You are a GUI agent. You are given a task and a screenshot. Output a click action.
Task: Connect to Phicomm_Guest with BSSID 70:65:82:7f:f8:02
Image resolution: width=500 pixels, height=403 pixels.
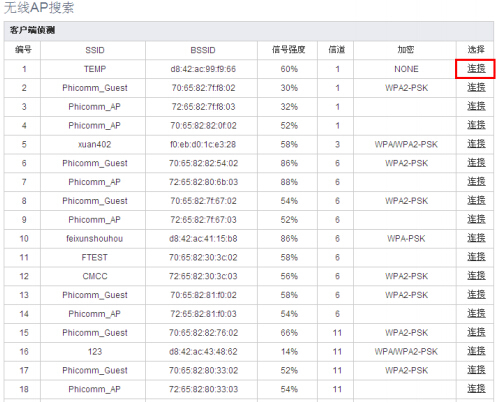pyautogui.click(x=476, y=88)
